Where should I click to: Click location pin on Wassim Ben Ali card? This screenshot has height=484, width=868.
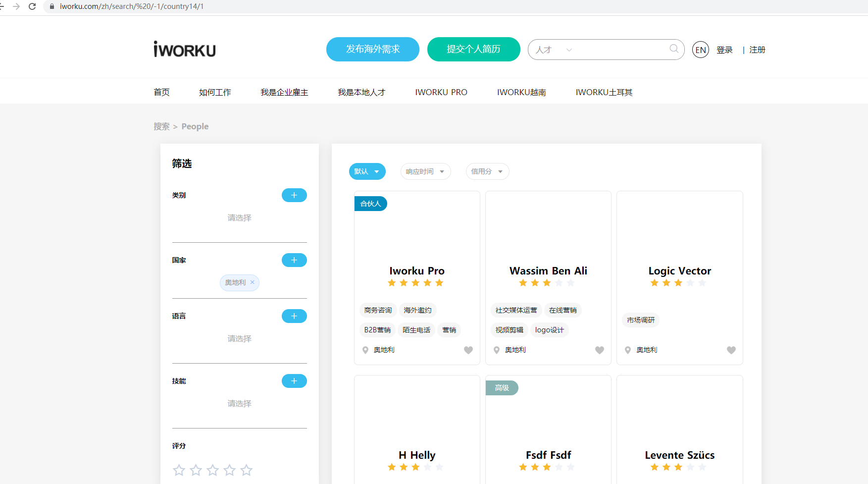click(497, 350)
